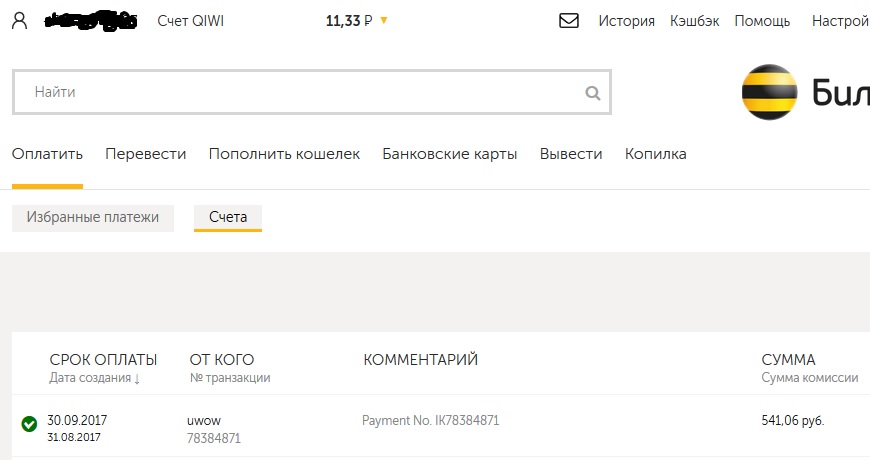Click the Помощь link
The width and height of the screenshot is (870, 460).
[762, 21]
